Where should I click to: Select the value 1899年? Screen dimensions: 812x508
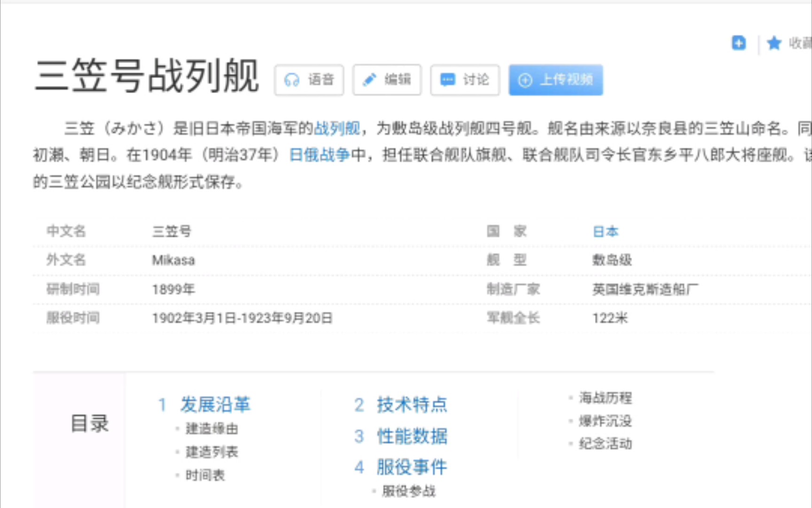point(173,289)
